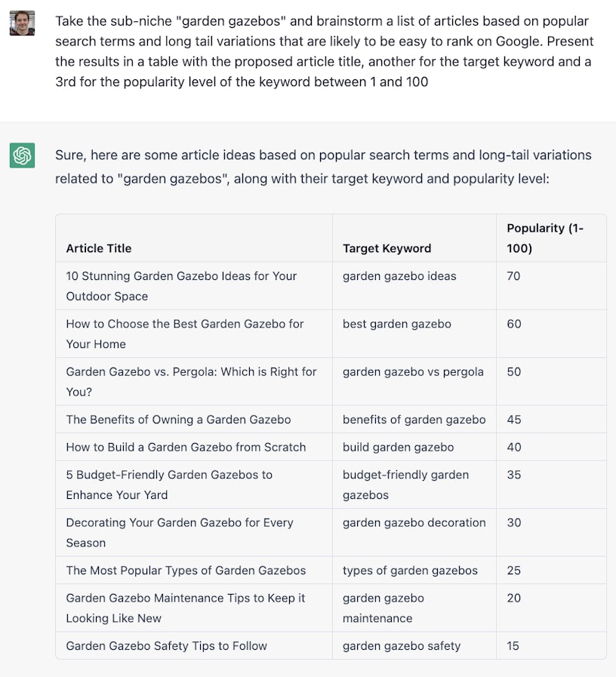
Task: Click "How to Build a Garden Gazebo from Scratch"
Action: pos(186,447)
